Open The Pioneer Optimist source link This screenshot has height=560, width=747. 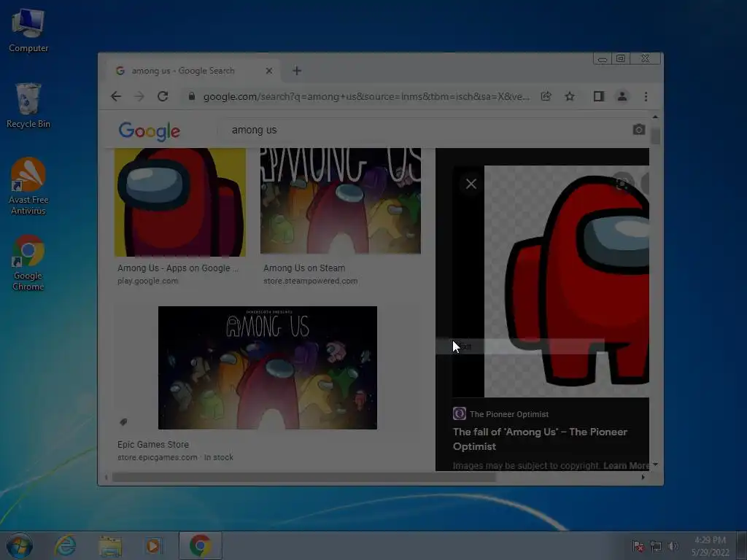pyautogui.click(x=508, y=414)
